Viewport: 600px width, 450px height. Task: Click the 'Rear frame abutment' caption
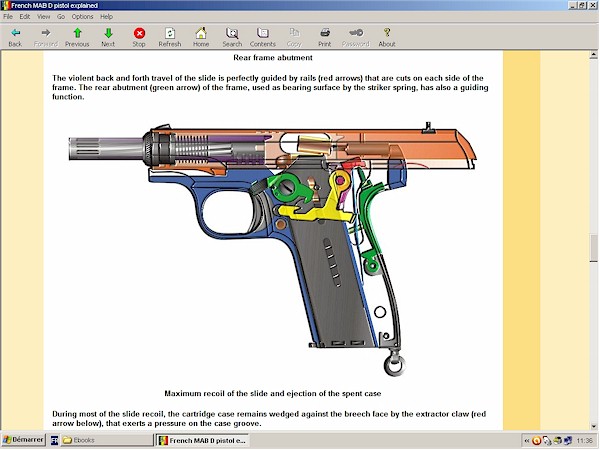(273, 58)
